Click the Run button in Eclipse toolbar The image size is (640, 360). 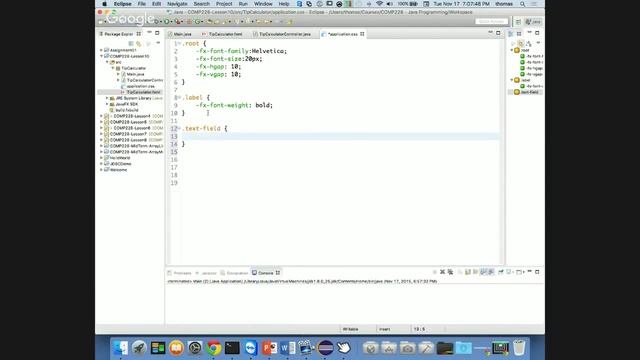tap(167, 22)
